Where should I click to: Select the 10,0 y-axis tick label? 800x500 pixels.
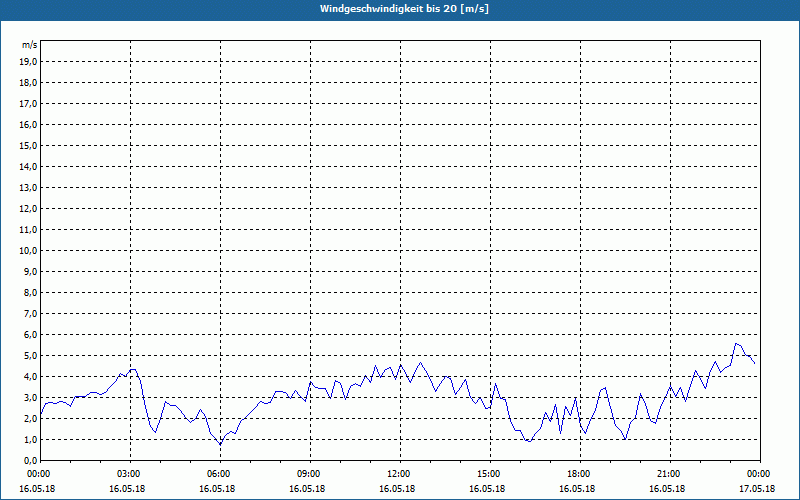28,250
